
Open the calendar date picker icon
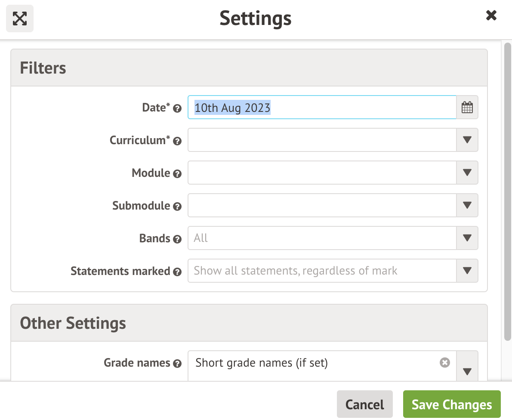[467, 107]
